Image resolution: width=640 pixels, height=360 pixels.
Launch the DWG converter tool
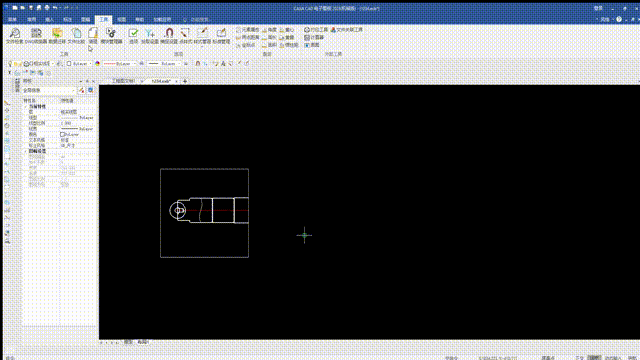36,36
